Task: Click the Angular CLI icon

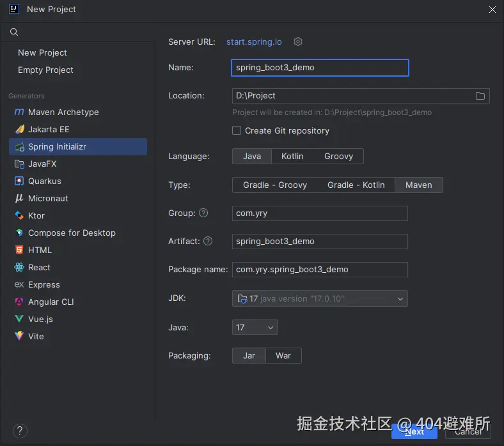Action: [x=19, y=302]
